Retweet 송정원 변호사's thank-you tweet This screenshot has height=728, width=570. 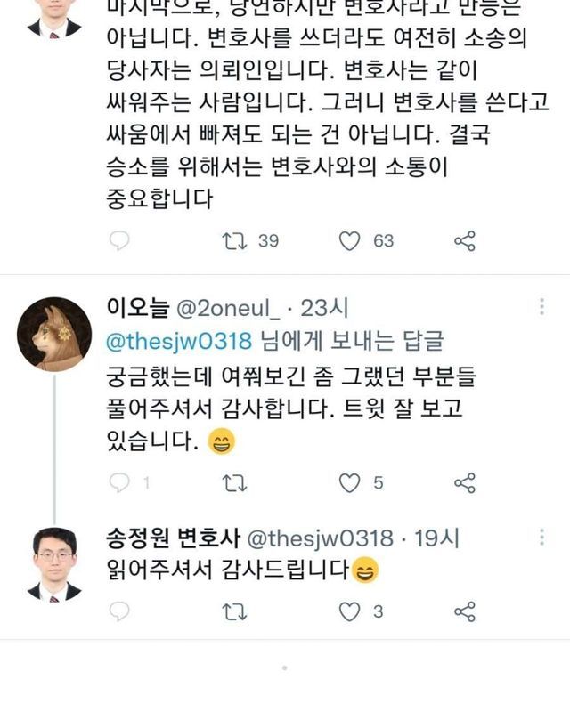click(235, 611)
